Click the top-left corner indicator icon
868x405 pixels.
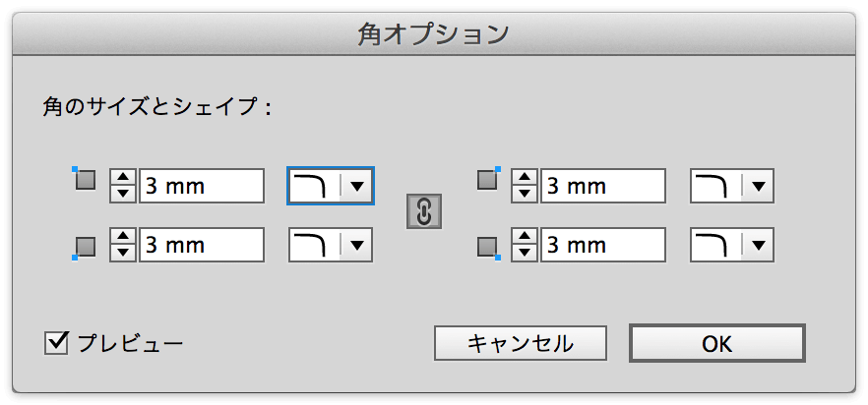[x=85, y=179]
